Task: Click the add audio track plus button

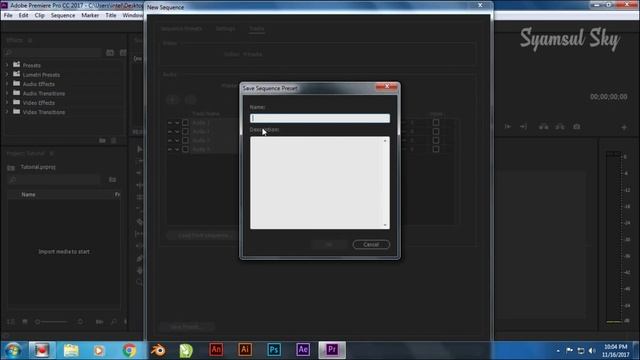Action: click(x=173, y=100)
